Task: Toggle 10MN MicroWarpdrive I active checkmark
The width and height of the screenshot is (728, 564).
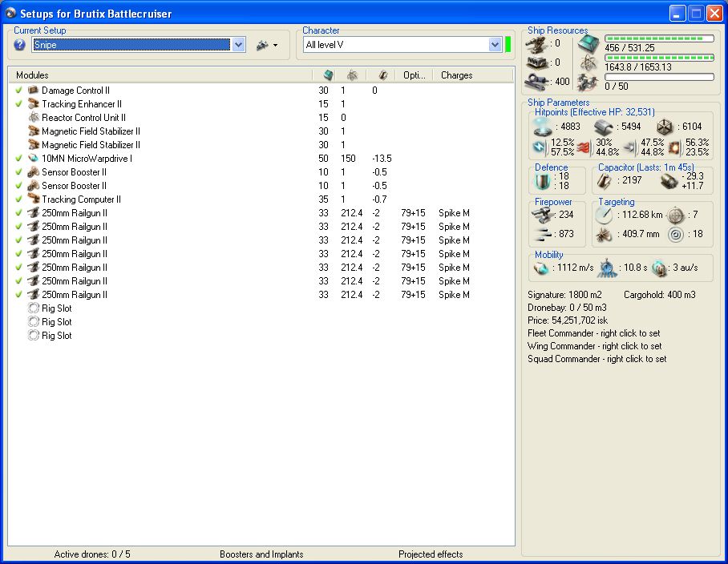Action: 18,158
